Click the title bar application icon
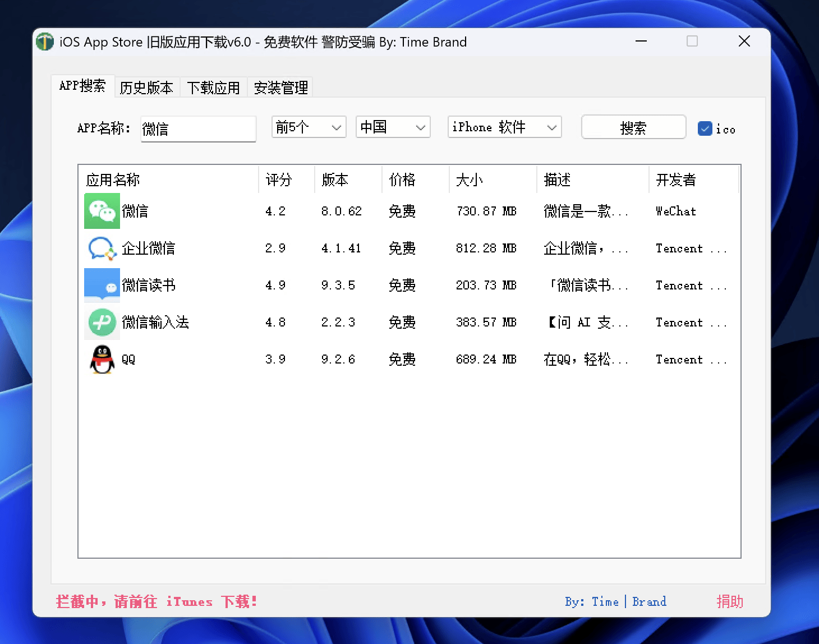Image resolution: width=819 pixels, height=644 pixels. tap(45, 42)
